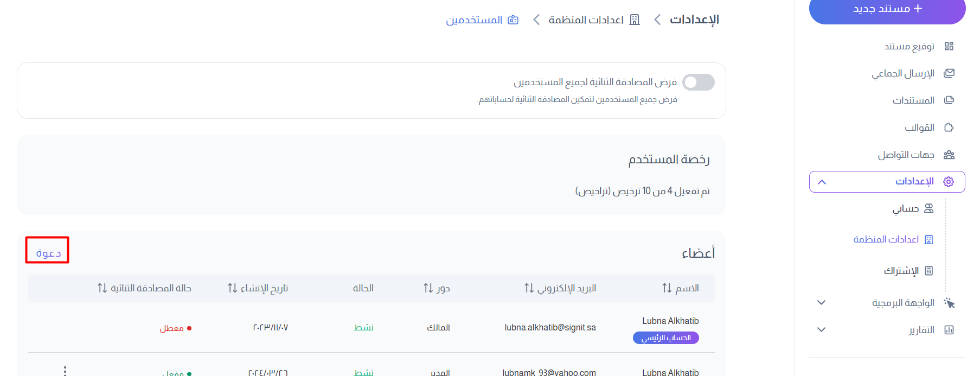Click the معطل two-factor status

pyautogui.click(x=175, y=328)
